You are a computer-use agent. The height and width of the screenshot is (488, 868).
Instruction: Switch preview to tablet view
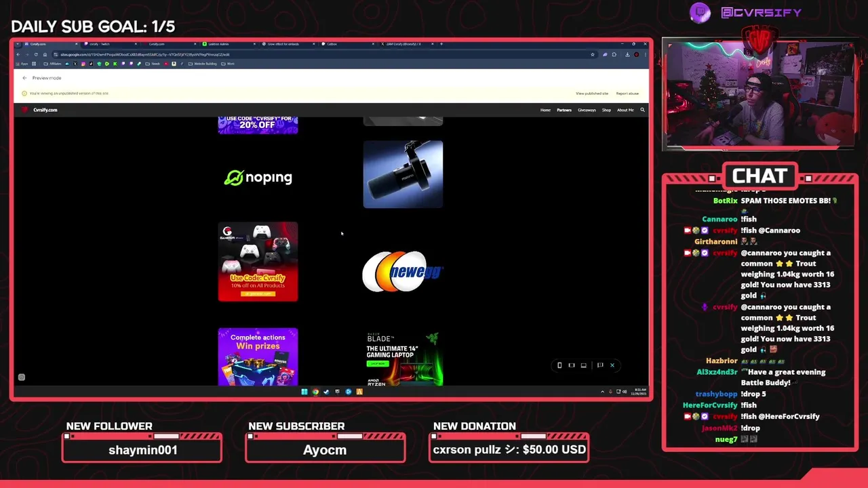pyautogui.click(x=571, y=365)
